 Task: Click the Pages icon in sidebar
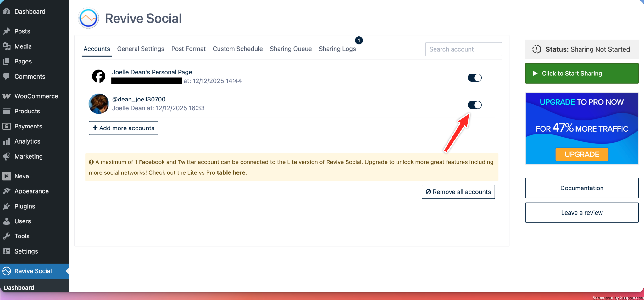click(7, 61)
